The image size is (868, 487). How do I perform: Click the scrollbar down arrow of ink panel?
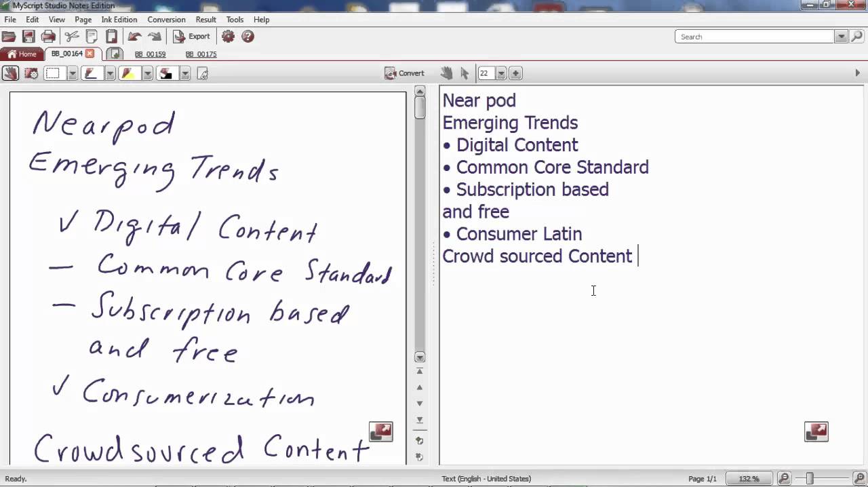click(x=420, y=357)
